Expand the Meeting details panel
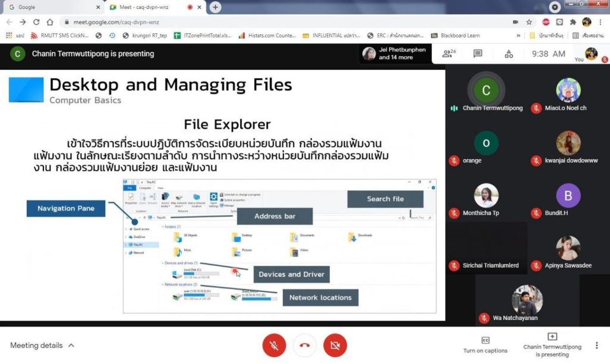Image resolution: width=610 pixels, height=364 pixels. [x=42, y=346]
